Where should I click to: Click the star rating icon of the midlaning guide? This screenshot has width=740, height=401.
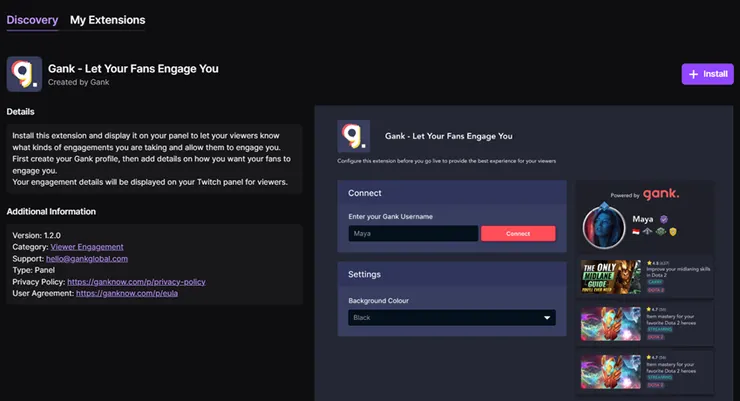pyautogui.click(x=649, y=263)
